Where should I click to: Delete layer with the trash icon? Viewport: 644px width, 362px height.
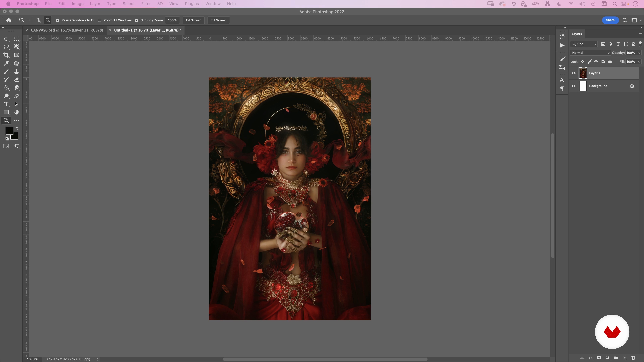(633, 358)
